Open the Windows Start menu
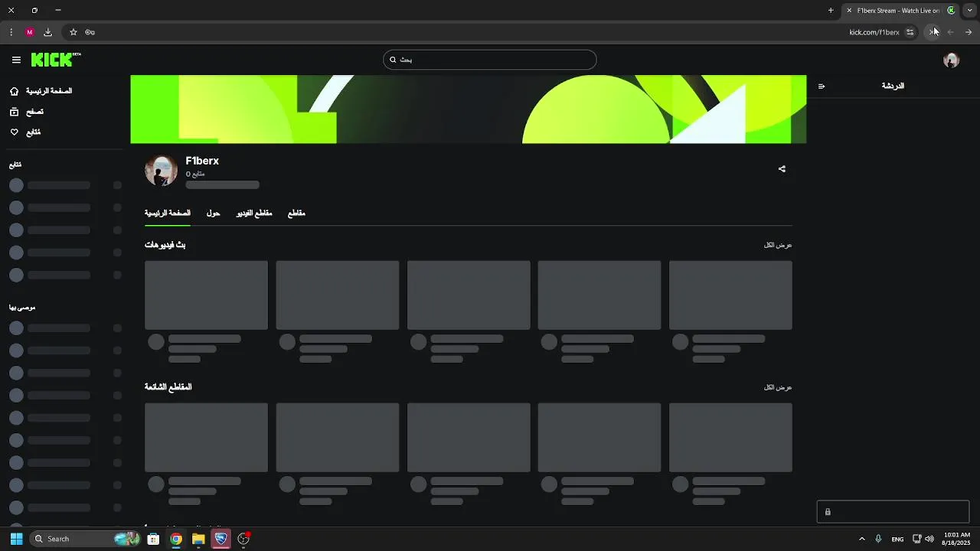980x551 pixels. tap(16, 539)
